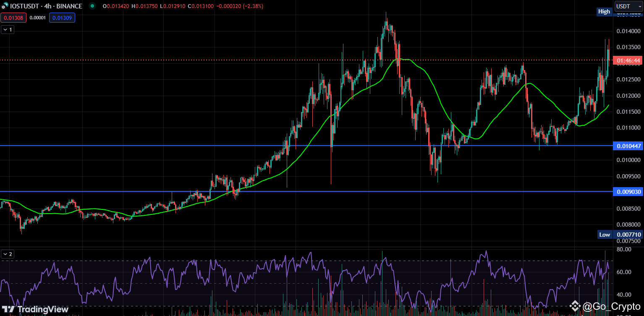Click the 0.010447 horizontal line price label
The width and height of the screenshot is (644, 316).
[x=628, y=146]
